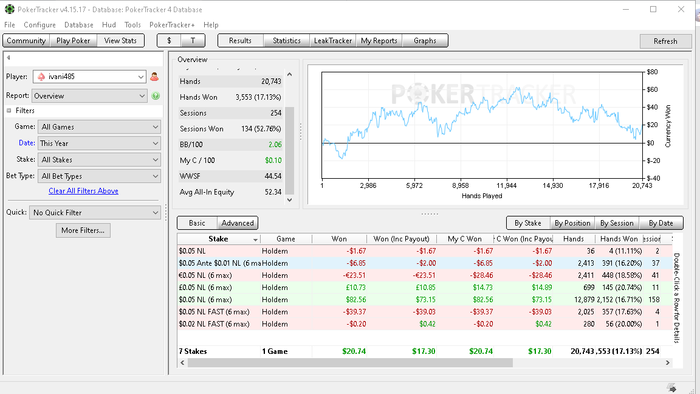Open the PokerTracker+ menu
Image resolution: width=700 pixels, height=394 pixels.
pos(172,25)
